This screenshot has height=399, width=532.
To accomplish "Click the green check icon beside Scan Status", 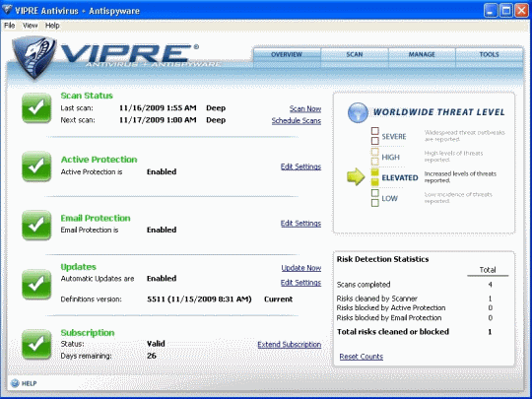I will (36, 108).
